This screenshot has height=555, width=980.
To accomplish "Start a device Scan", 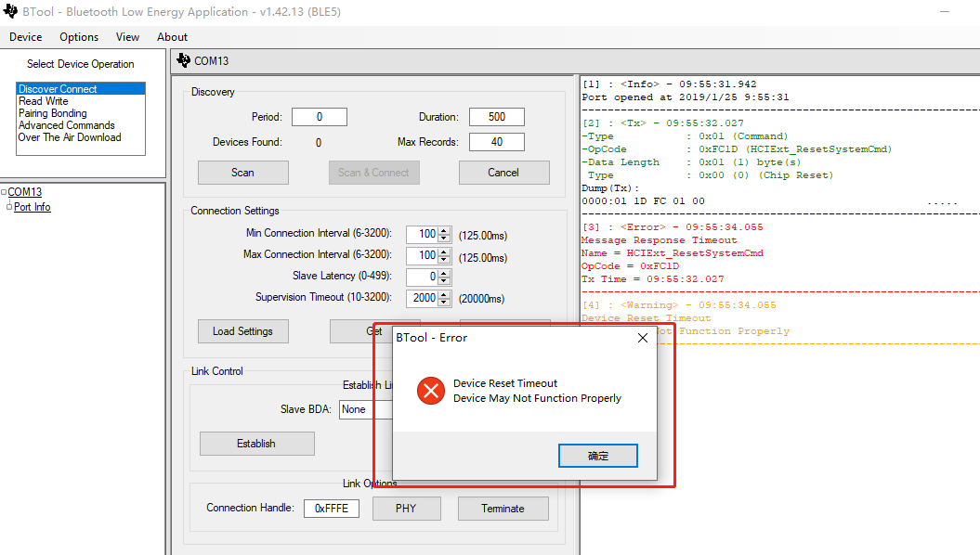I will tap(243, 173).
